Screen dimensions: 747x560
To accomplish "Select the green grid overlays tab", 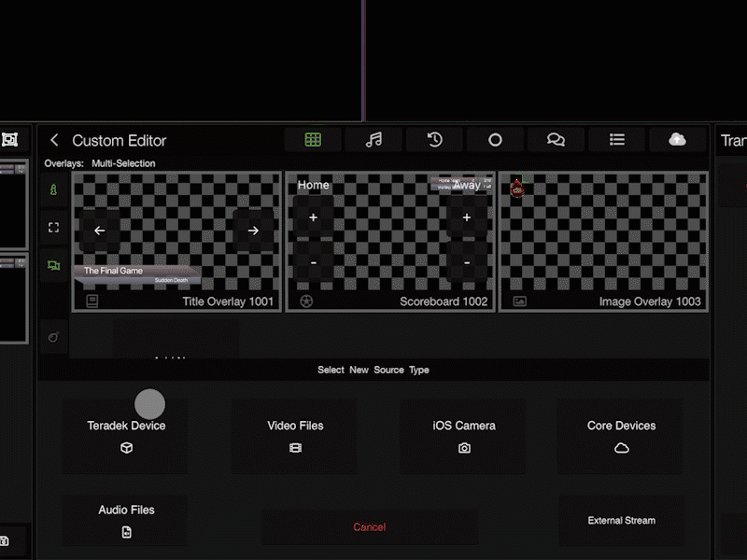I will coord(313,140).
